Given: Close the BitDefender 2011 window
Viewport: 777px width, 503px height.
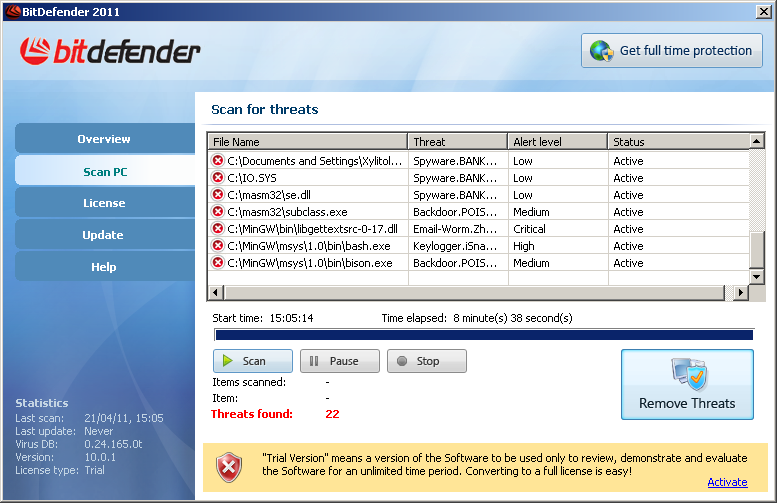Looking at the screenshot, I should point(763,11).
